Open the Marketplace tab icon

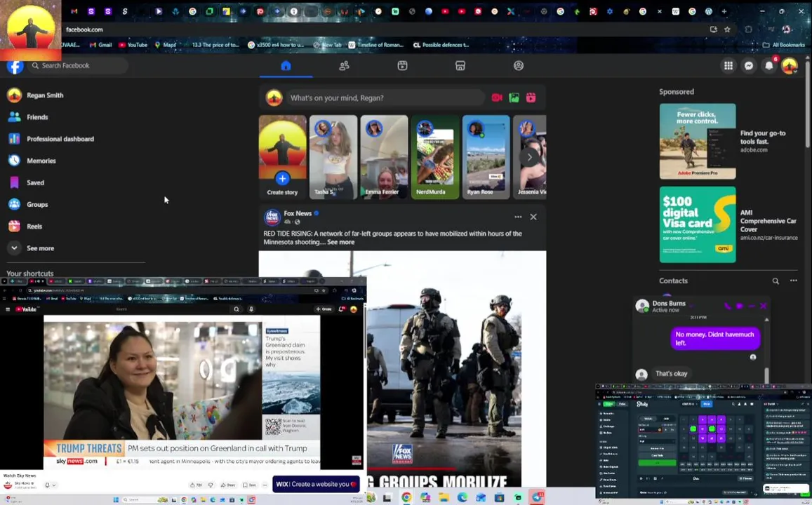[460, 66]
